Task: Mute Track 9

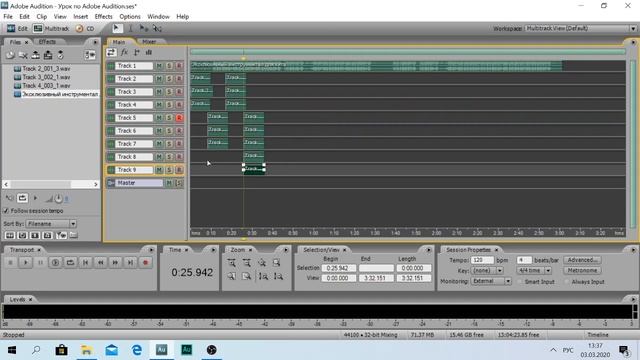Action: 159,170
